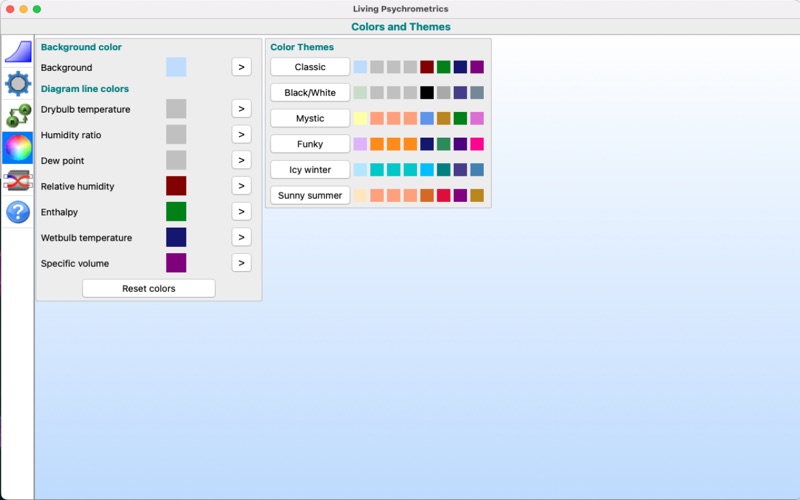This screenshot has height=500, width=800.
Task: Click the Background color section title
Action: point(81,47)
